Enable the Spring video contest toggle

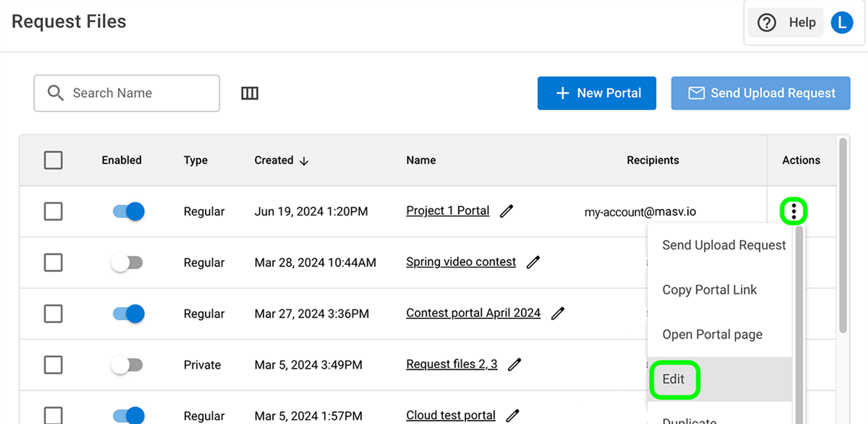127,263
